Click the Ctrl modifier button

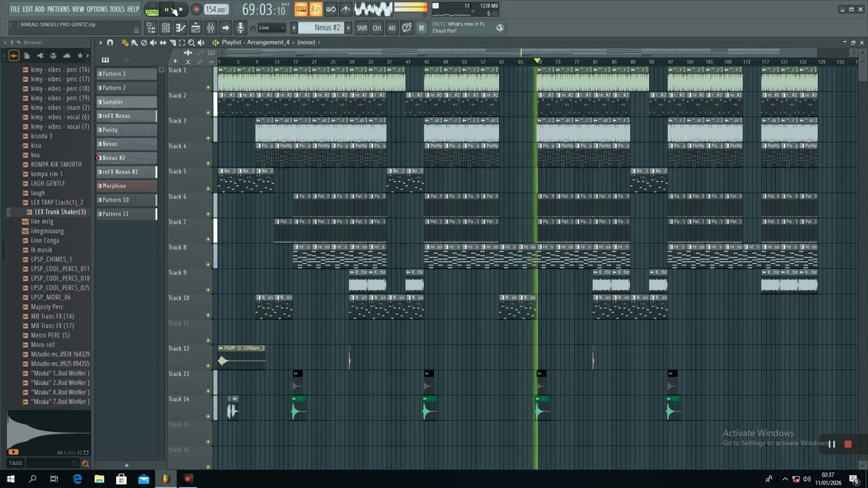377,28
